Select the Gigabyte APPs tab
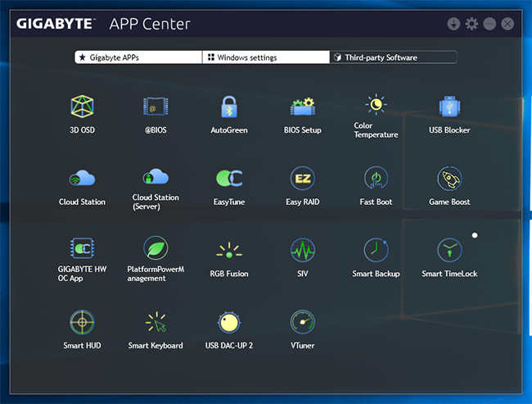This screenshot has width=532, height=404. coord(138,57)
